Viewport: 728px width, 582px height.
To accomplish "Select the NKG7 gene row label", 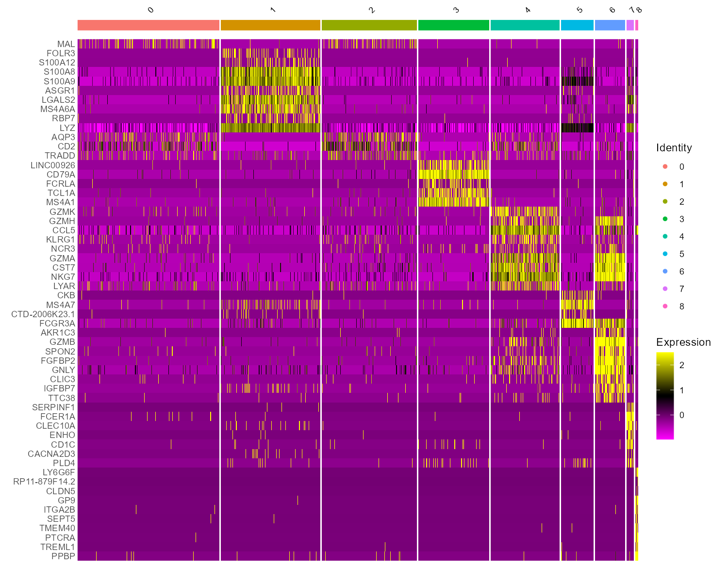I will (x=63, y=277).
